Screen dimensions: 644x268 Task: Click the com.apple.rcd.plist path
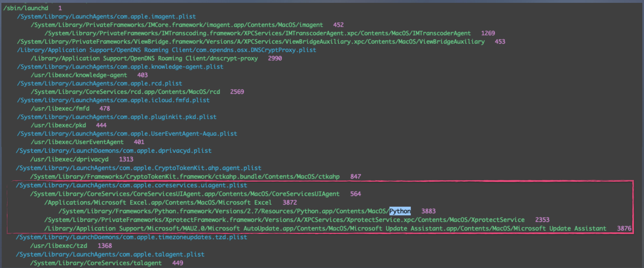click(99, 83)
